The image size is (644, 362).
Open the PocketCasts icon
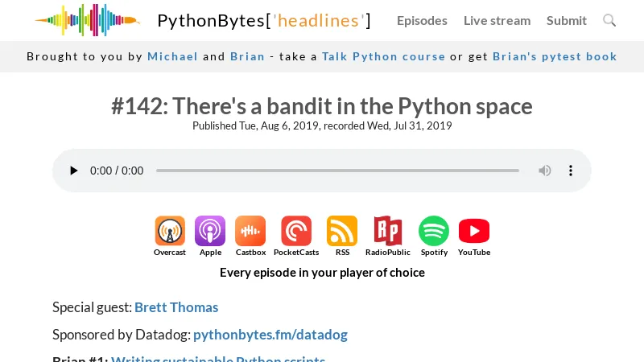click(x=296, y=232)
